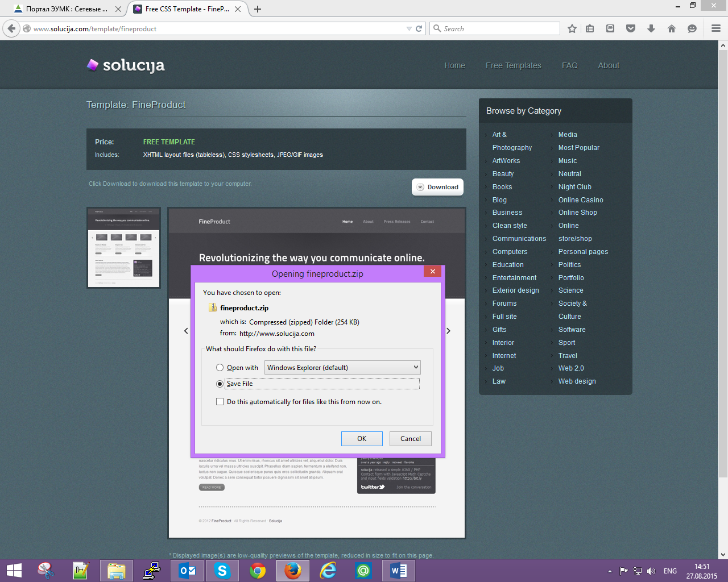This screenshot has height=582, width=728.
Task: Open Microsoft Word from taskbar
Action: click(399, 571)
